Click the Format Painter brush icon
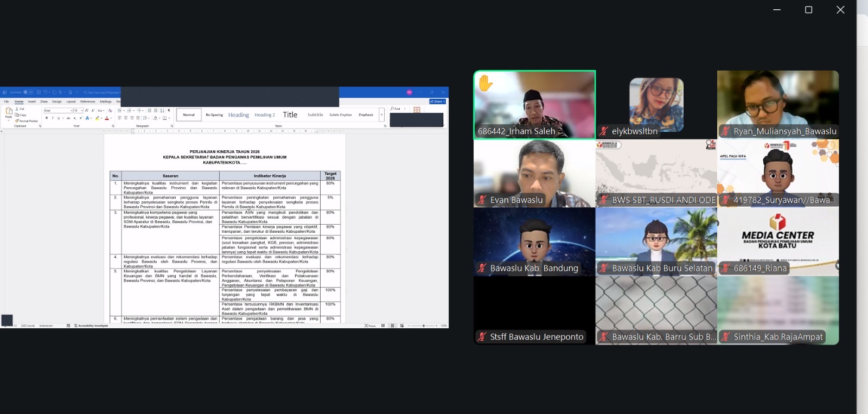The width and height of the screenshot is (868, 414). (x=17, y=121)
